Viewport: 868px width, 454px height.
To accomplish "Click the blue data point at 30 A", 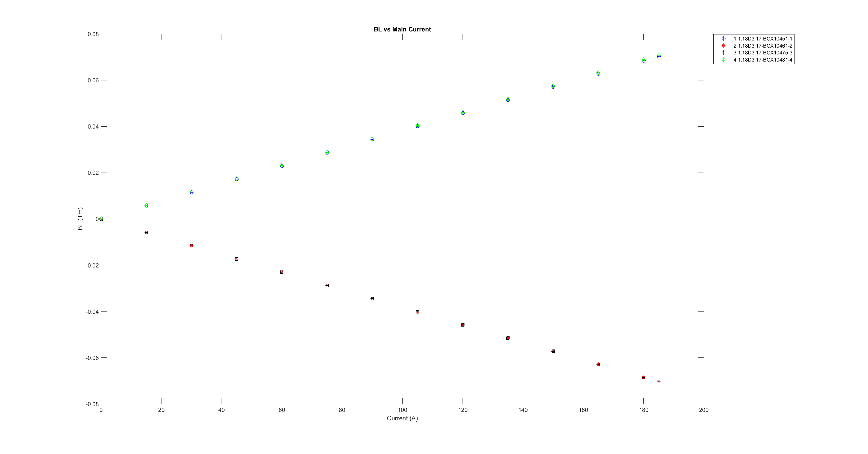I will point(192,192).
